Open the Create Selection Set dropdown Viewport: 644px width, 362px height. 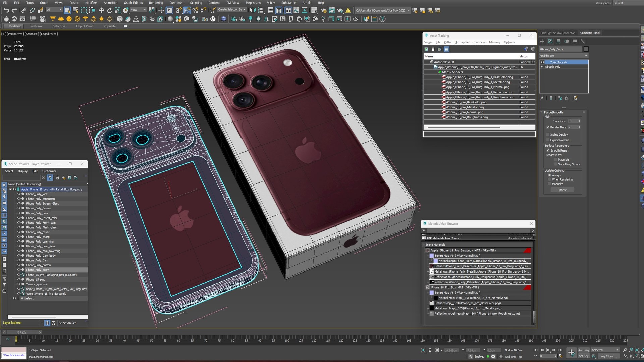[232, 10]
